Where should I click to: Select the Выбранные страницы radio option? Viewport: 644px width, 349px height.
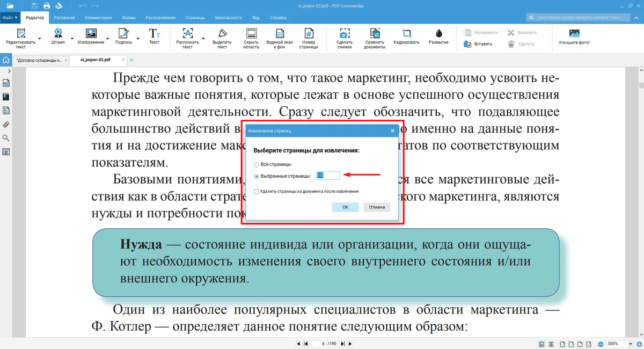[257, 176]
